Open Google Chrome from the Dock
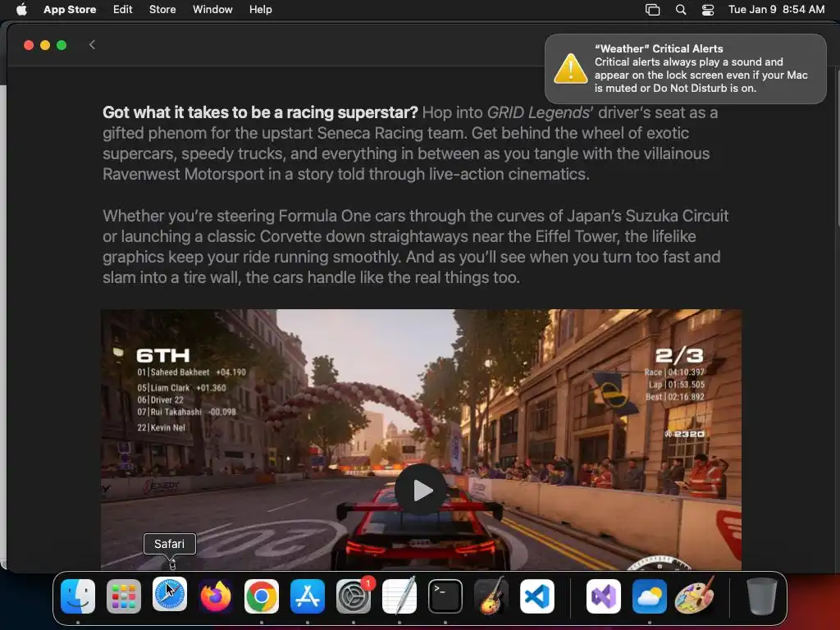 [262, 596]
